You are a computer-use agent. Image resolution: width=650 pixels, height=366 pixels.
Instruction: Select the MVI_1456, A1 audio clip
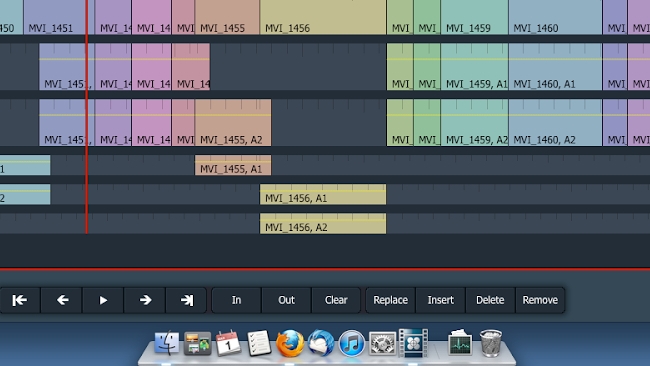(x=323, y=194)
